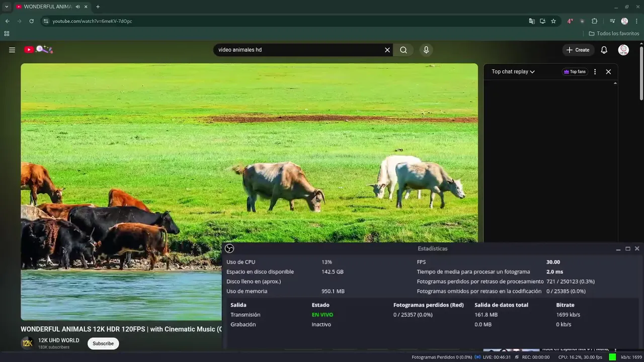
Task: Open Chrome three-dot menu
Action: click(636, 21)
